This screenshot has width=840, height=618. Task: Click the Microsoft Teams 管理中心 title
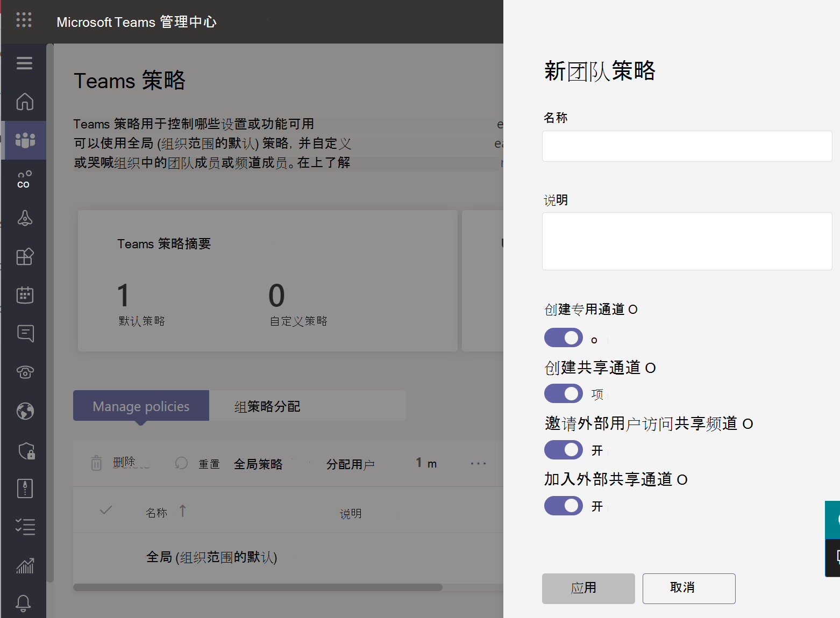(137, 22)
